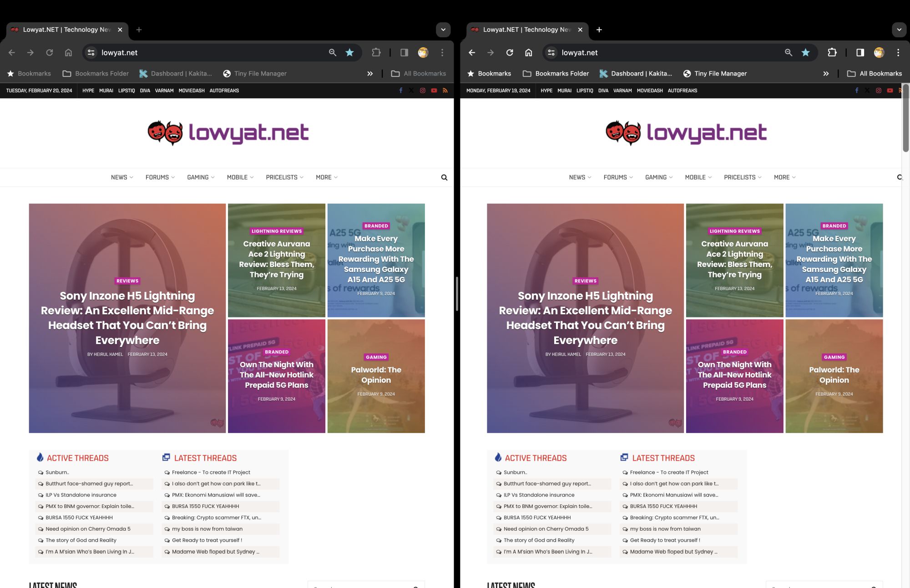Select Lowyat.NET tab in right window

click(x=527, y=30)
